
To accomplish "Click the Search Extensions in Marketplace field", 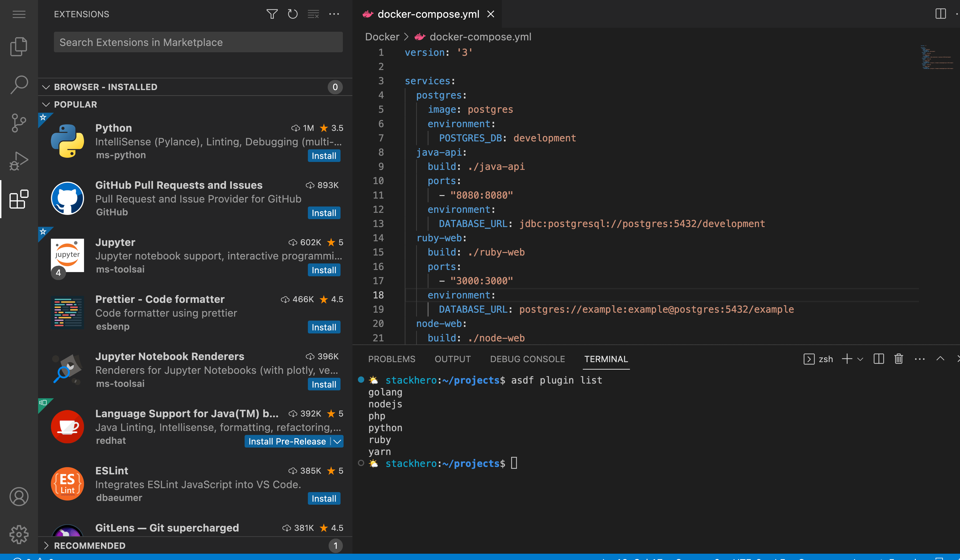I will [198, 42].
